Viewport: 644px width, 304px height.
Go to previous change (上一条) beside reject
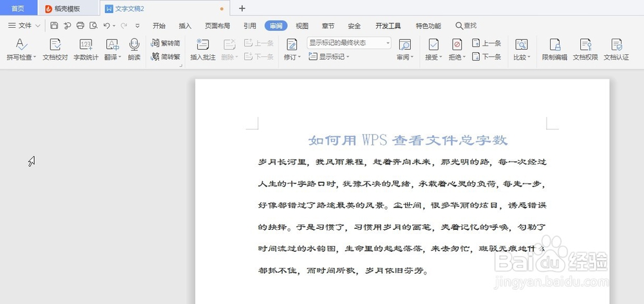[x=487, y=43]
